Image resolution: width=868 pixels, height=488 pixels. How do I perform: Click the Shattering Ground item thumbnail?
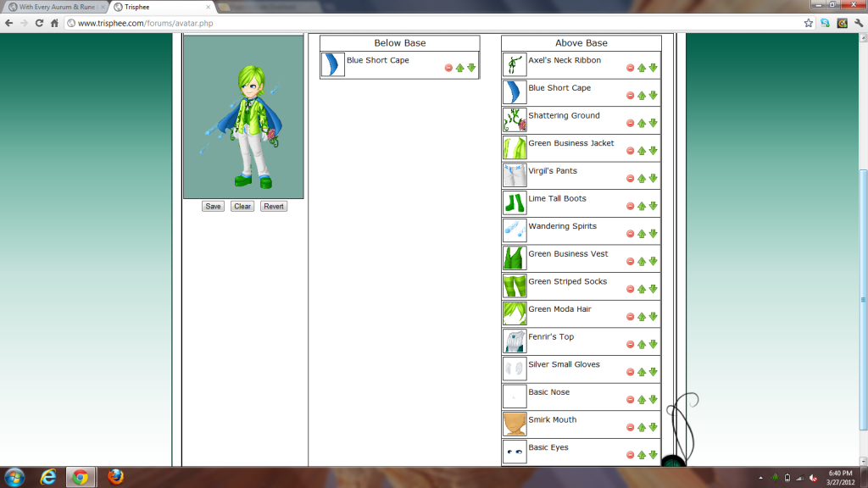click(x=515, y=120)
